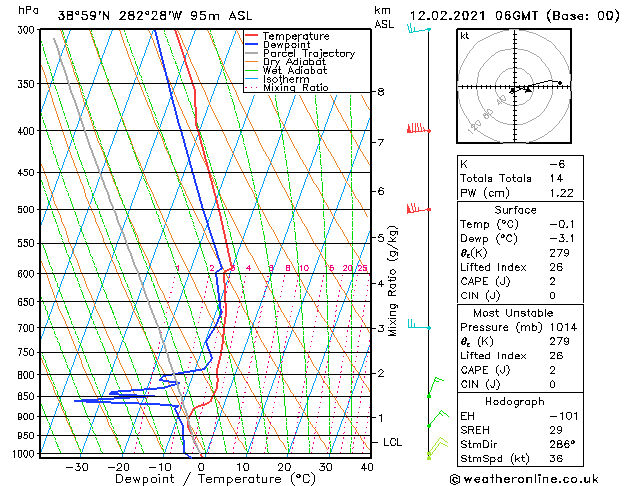Click the cyan wind barb at 300 hPa
Image resolution: width=629 pixels, height=486 pixels.
pos(419,29)
